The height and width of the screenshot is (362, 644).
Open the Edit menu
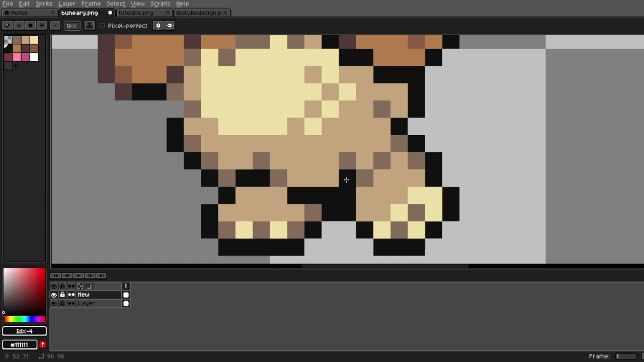pos(24,4)
